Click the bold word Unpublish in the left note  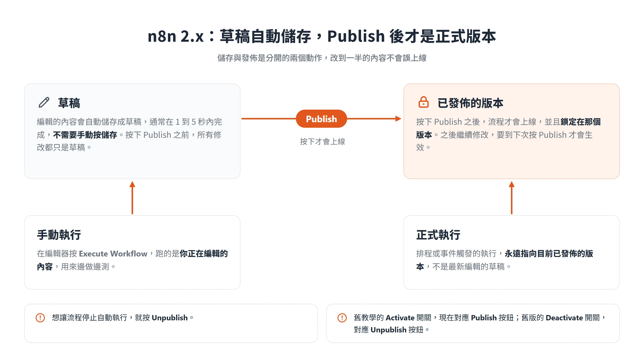tap(170, 318)
